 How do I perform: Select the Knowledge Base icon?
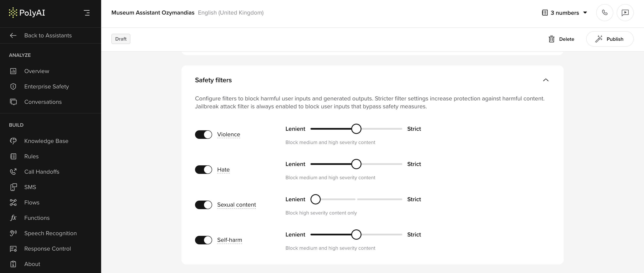[x=13, y=141]
